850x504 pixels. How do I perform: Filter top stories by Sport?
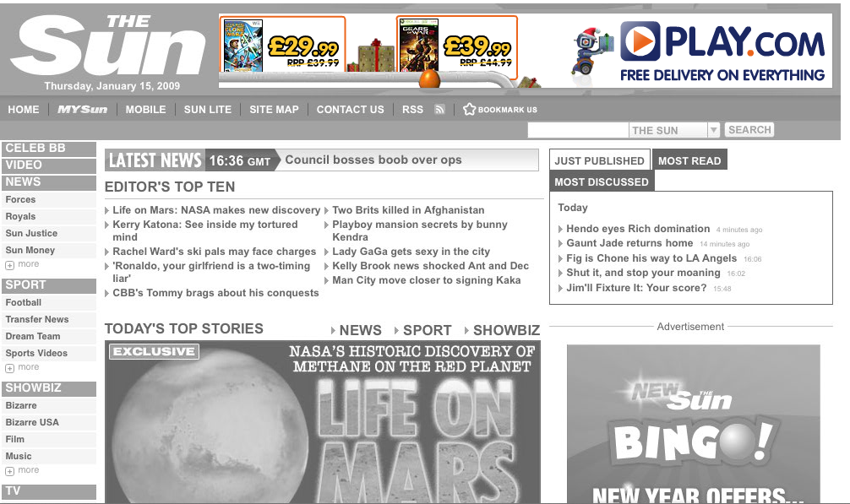coord(428,330)
